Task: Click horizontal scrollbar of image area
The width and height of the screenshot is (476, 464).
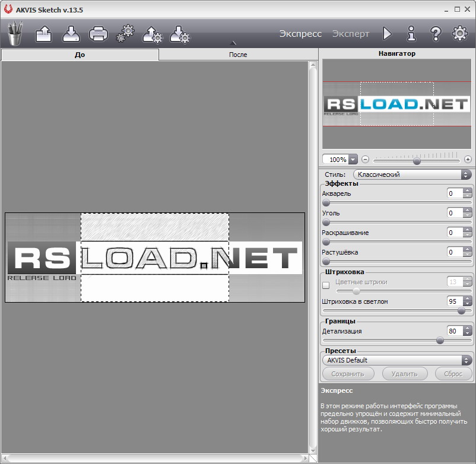Action: (x=155, y=458)
